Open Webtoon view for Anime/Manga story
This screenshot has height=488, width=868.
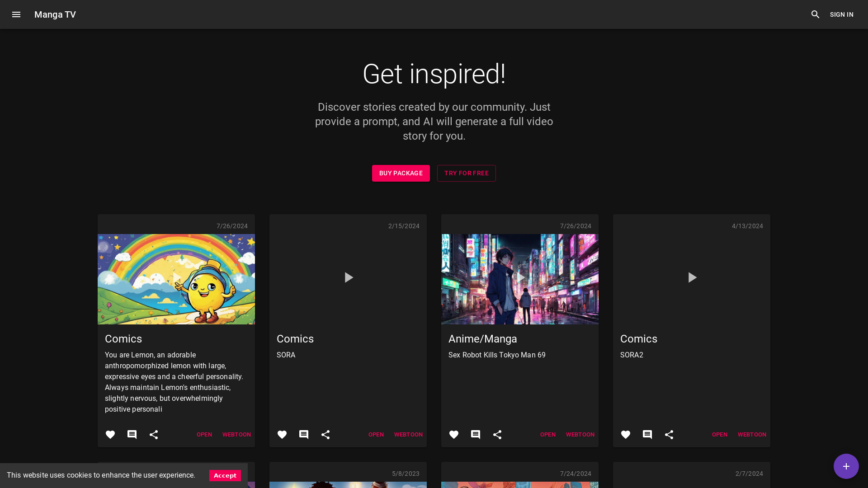point(580,435)
